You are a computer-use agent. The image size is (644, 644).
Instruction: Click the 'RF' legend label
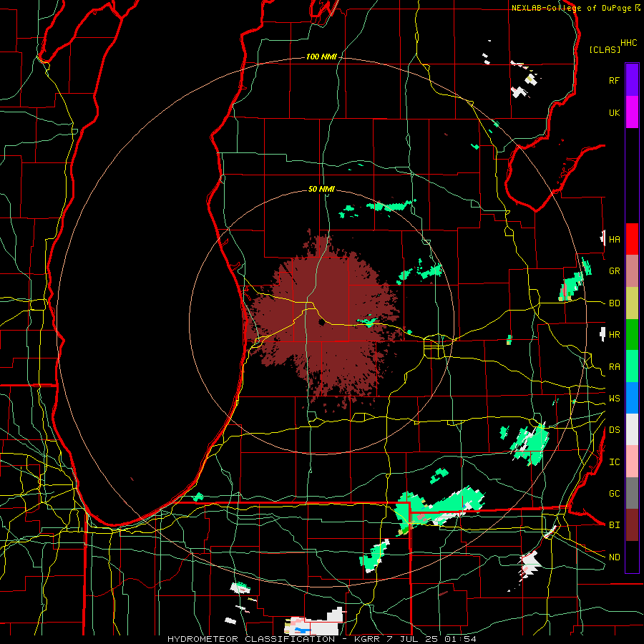point(614,80)
